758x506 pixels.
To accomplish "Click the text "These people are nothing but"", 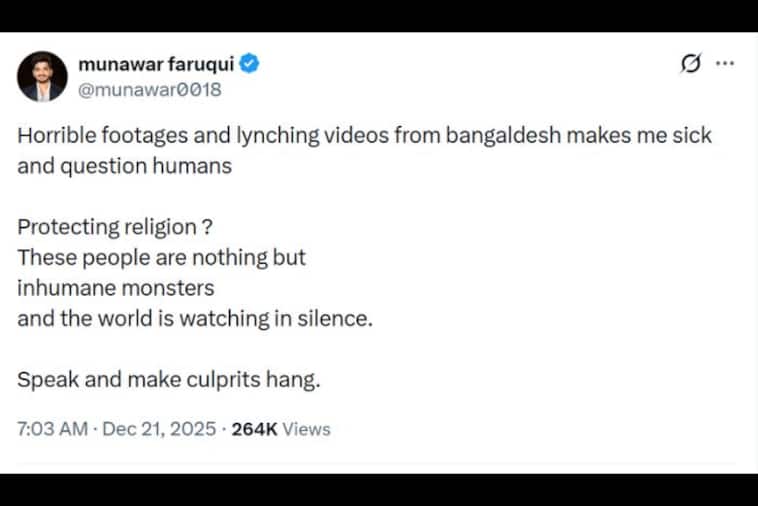I will pyautogui.click(x=161, y=257).
